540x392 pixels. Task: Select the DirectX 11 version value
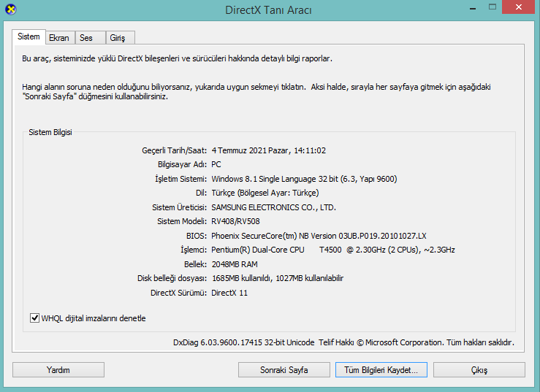229,293
